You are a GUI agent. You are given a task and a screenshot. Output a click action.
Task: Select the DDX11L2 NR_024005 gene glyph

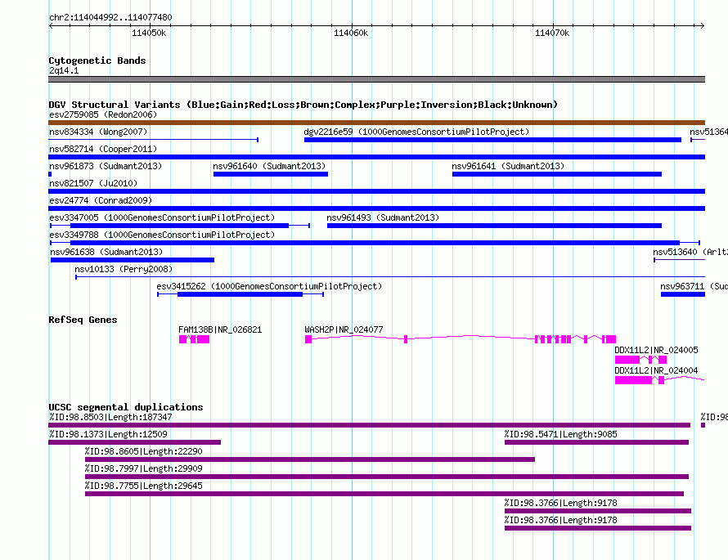pyautogui.click(x=640, y=360)
